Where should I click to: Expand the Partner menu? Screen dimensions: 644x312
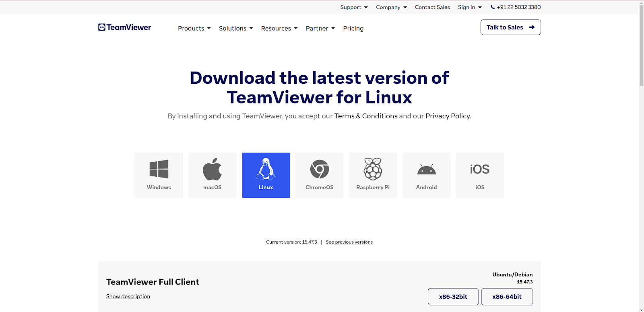coord(320,28)
